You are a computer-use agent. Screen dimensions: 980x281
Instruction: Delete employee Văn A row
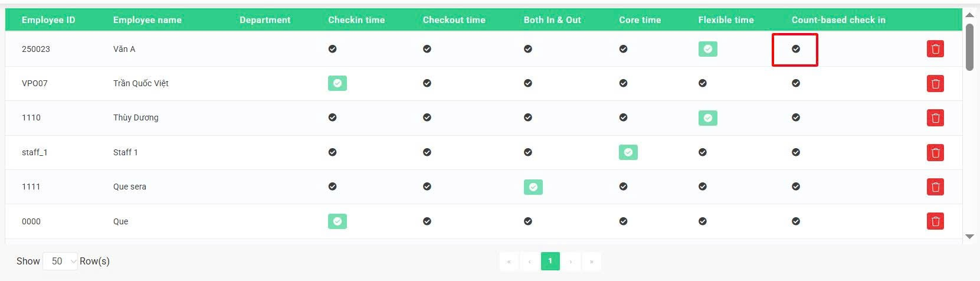point(935,49)
